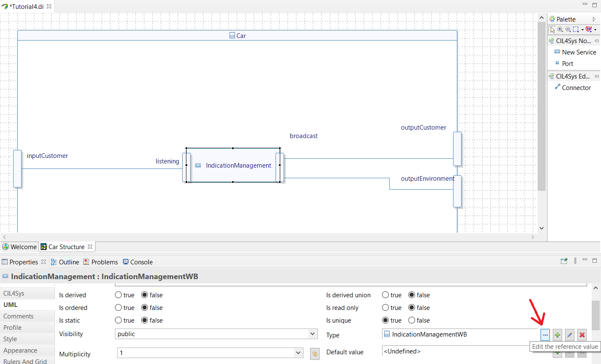Screen dimensions: 601x364
Task: Click the Zoom Out palette tool
Action: pyautogui.click(x=568, y=30)
